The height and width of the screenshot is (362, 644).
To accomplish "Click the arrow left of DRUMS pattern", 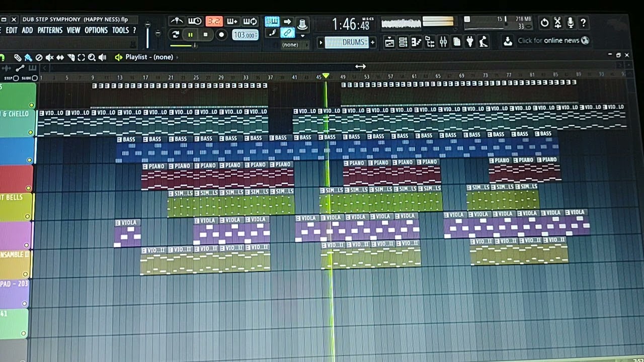I will 320,43.
